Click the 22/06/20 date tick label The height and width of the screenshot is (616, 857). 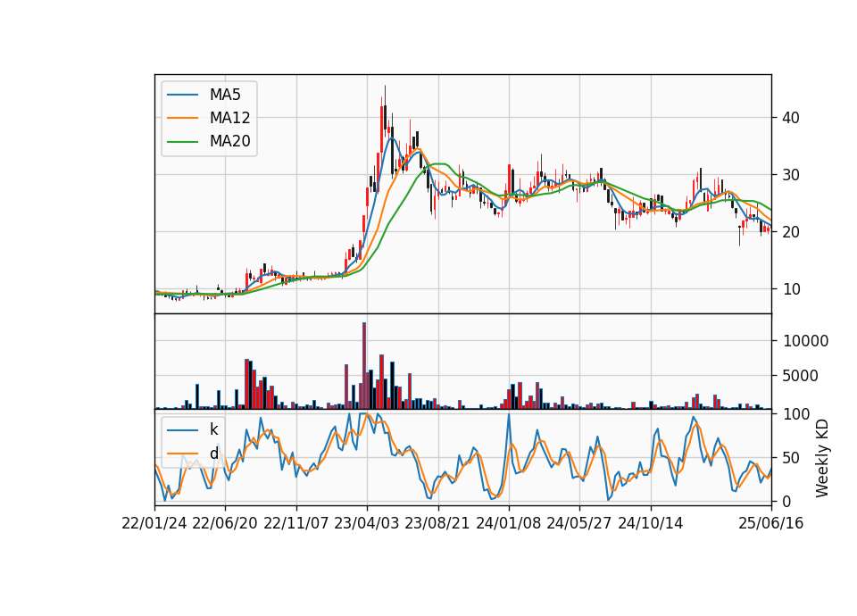(x=225, y=523)
